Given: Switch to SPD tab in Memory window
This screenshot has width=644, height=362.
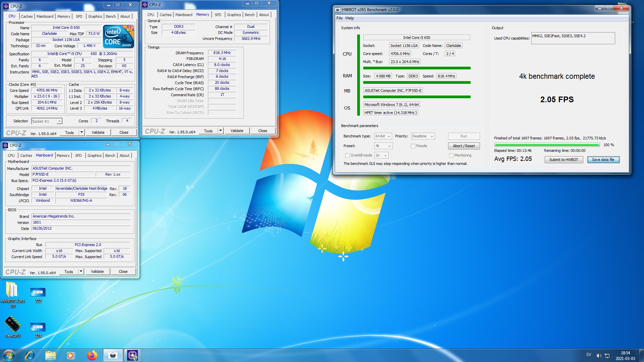Looking at the screenshot, I should click(218, 15).
